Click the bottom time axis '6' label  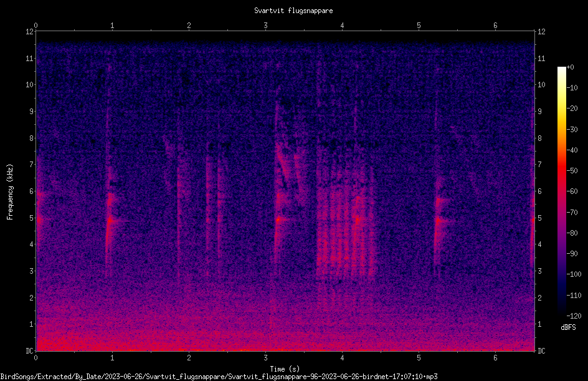click(495, 358)
